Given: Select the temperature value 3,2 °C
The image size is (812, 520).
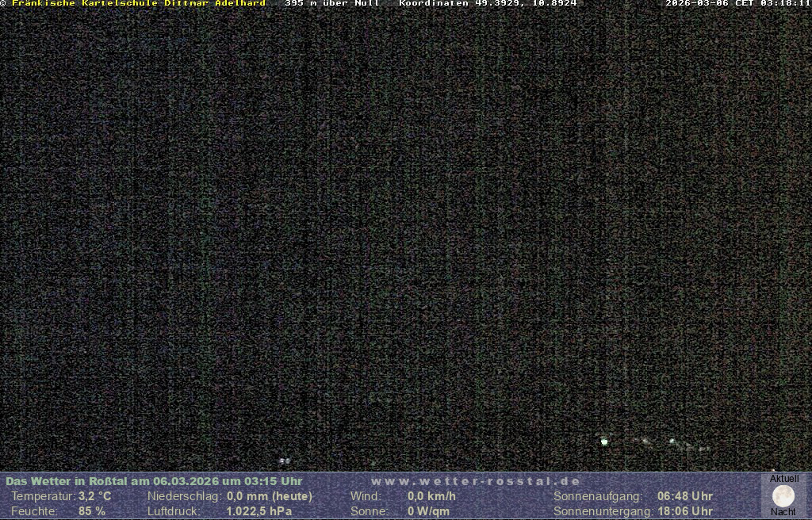Looking at the screenshot, I should tap(94, 496).
